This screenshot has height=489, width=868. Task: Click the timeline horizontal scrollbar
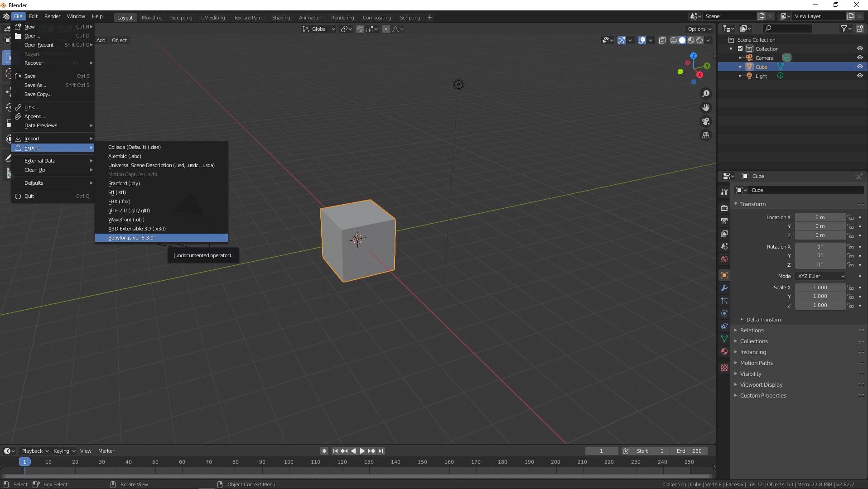pos(357,476)
